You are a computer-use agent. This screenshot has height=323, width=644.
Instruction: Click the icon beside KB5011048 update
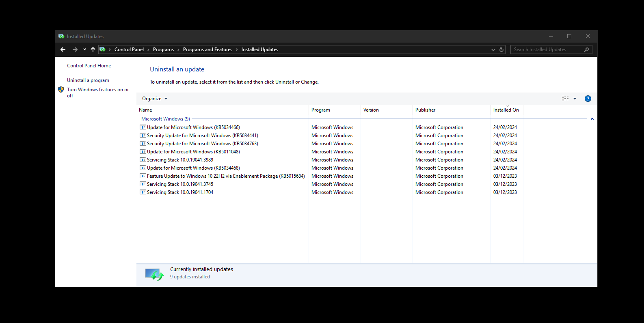143,152
